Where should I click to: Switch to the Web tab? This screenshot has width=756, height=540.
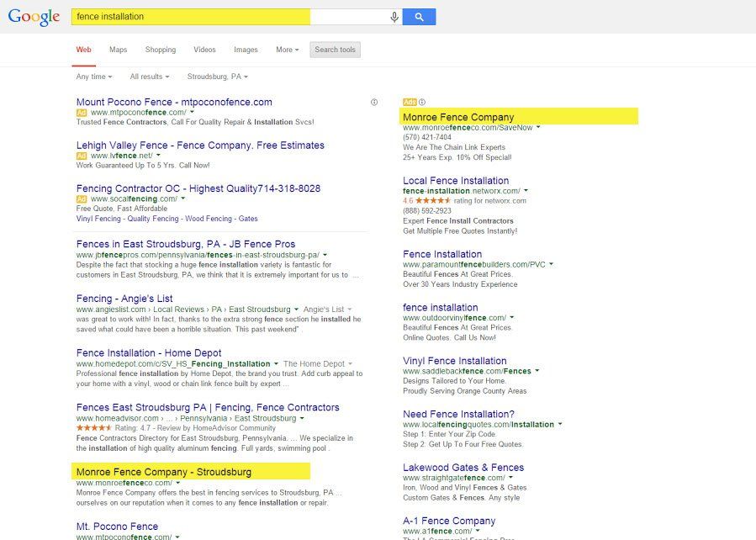(x=84, y=50)
